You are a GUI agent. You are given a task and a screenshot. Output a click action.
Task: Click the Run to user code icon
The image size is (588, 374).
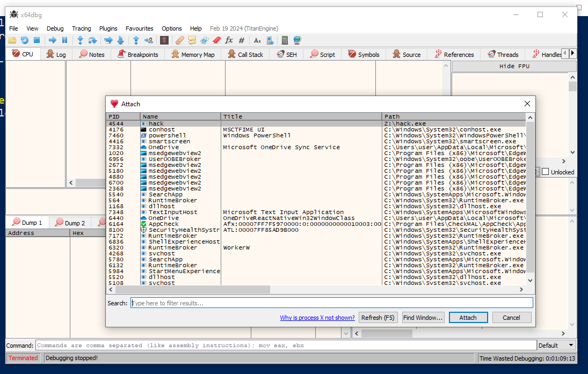[149, 40]
